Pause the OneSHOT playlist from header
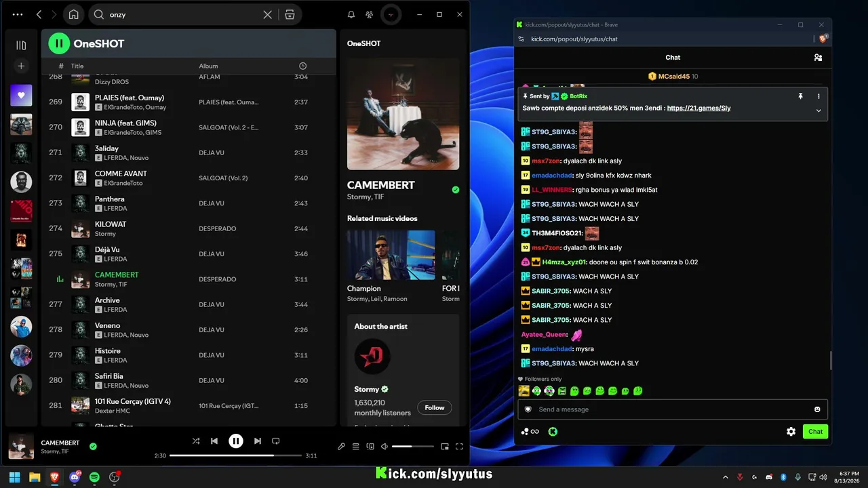 tap(59, 43)
